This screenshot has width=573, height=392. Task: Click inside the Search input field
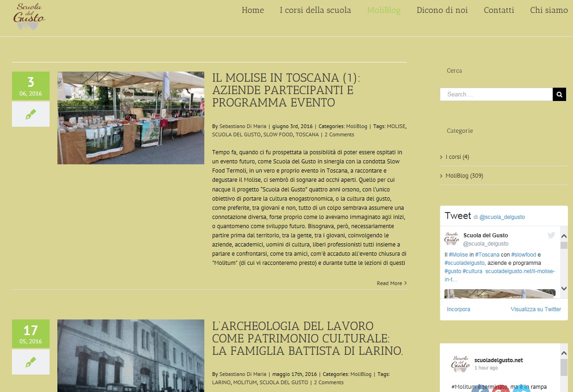pyautogui.click(x=496, y=94)
